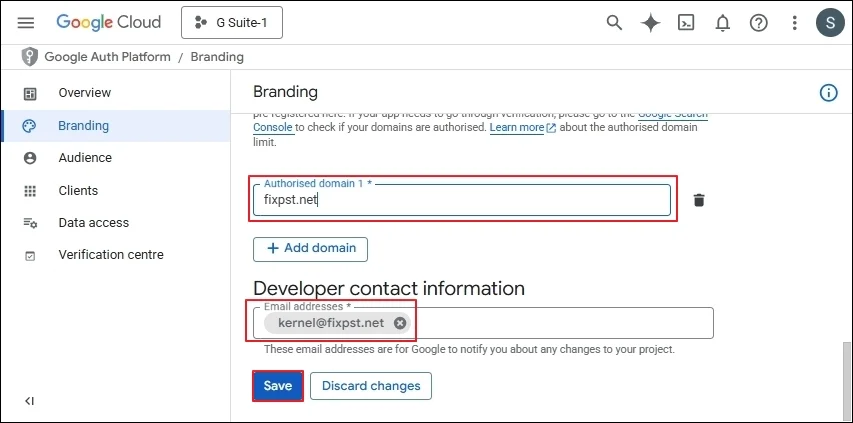Click the Add domain button
This screenshot has width=853, height=423.
[x=310, y=249]
